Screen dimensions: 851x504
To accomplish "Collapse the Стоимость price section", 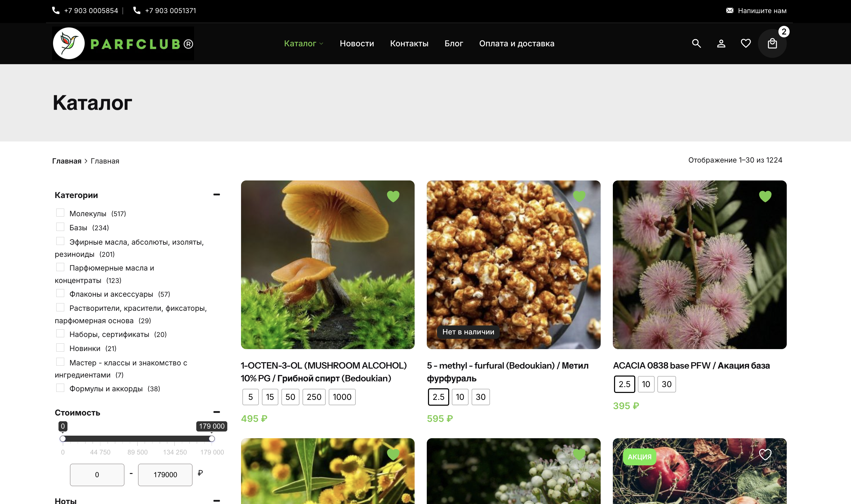I will click(x=216, y=412).
